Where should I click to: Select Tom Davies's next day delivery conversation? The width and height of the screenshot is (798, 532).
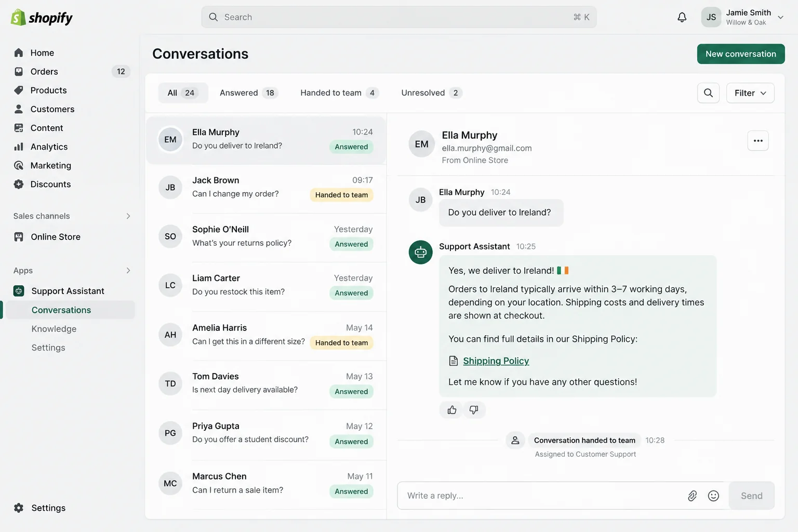click(266, 384)
